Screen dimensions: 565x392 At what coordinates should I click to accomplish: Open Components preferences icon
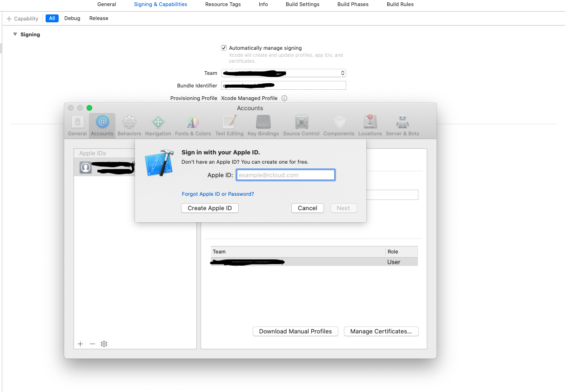point(339,122)
